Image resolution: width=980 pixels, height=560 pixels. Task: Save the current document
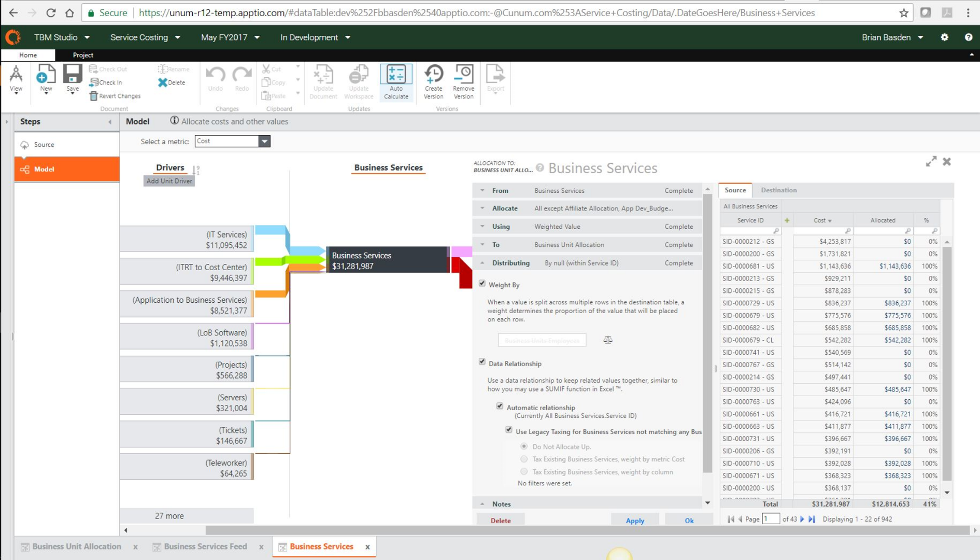[73, 79]
